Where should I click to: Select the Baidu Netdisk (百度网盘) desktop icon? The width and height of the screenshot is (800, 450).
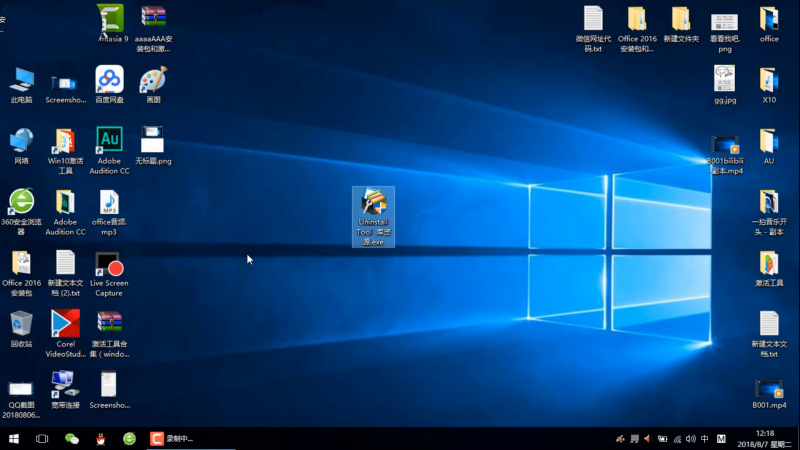(109, 84)
